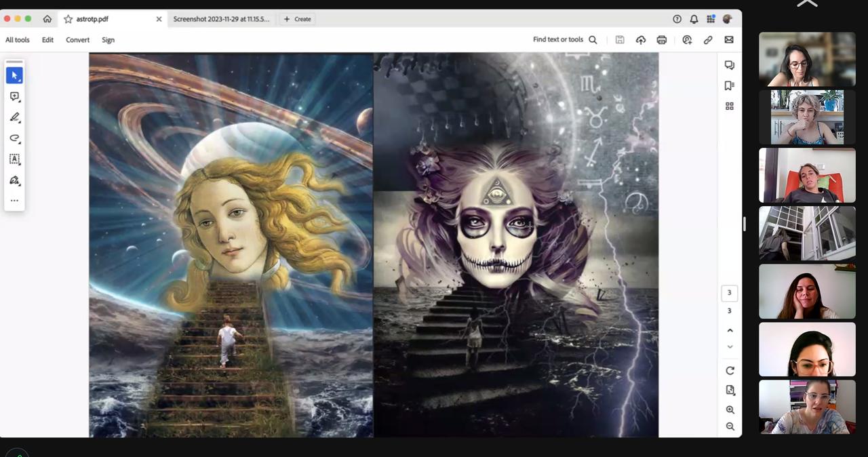The height and width of the screenshot is (457, 868).
Task: Close the astrotp.pdf tab
Action: (x=159, y=19)
